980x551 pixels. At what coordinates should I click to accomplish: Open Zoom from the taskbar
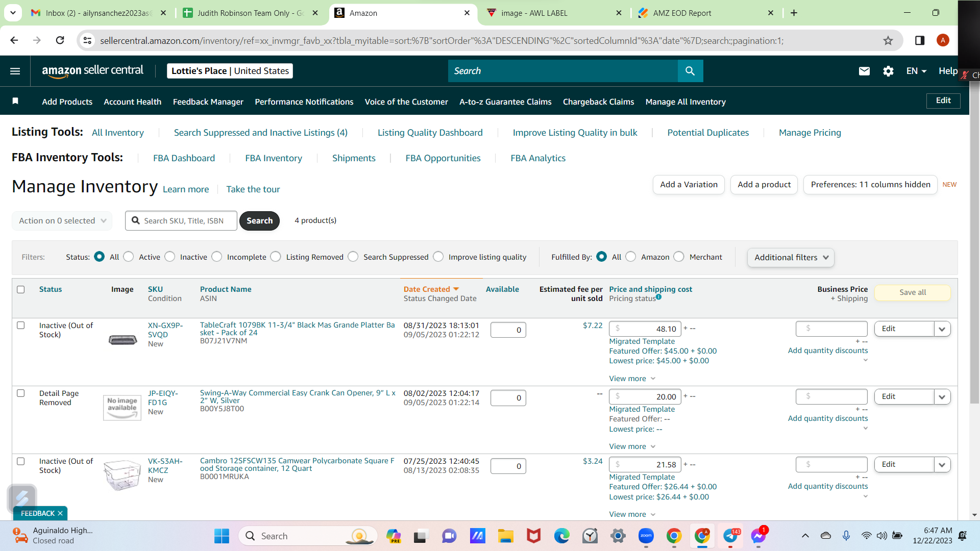tap(646, 536)
